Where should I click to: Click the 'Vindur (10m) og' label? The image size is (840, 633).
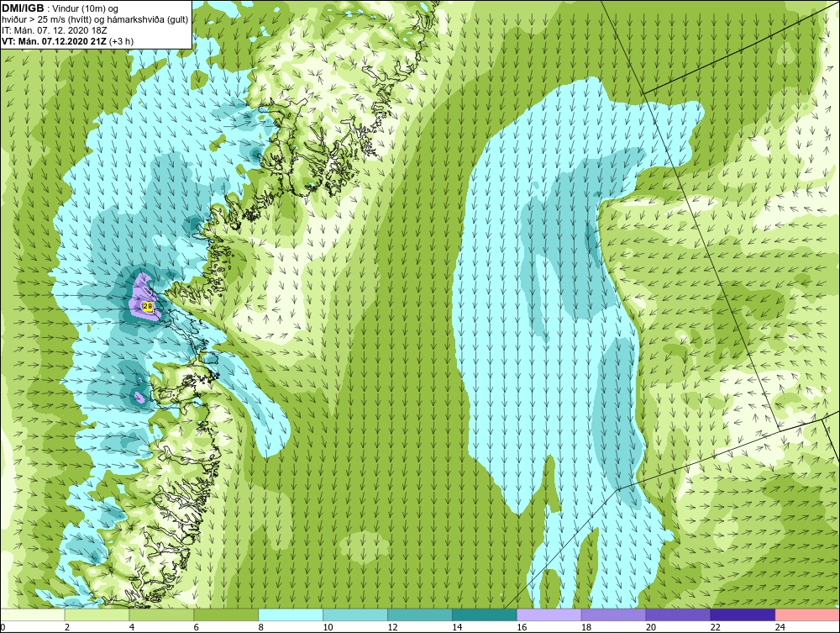click(x=86, y=9)
